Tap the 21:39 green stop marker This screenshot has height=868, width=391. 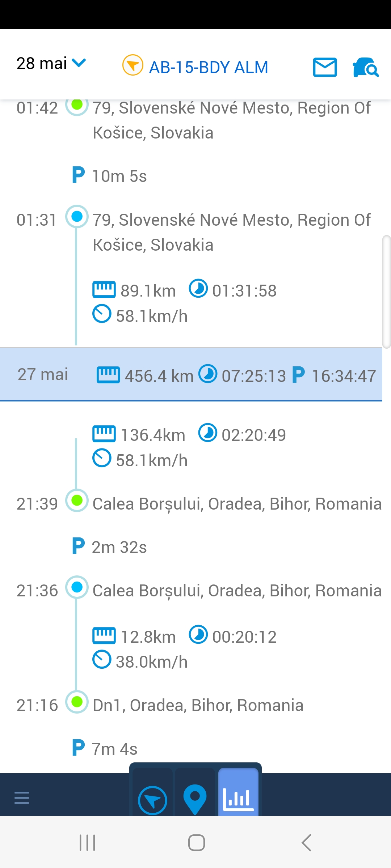point(77,501)
